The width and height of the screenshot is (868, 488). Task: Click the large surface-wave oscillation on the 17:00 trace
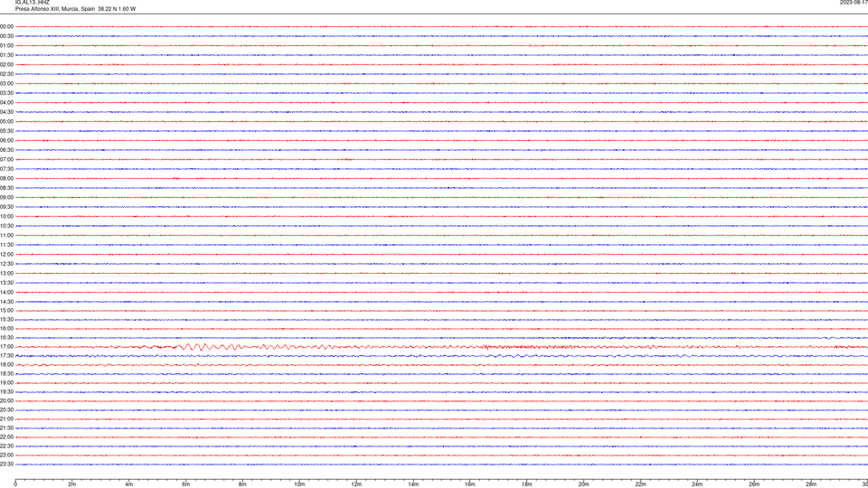point(211,347)
